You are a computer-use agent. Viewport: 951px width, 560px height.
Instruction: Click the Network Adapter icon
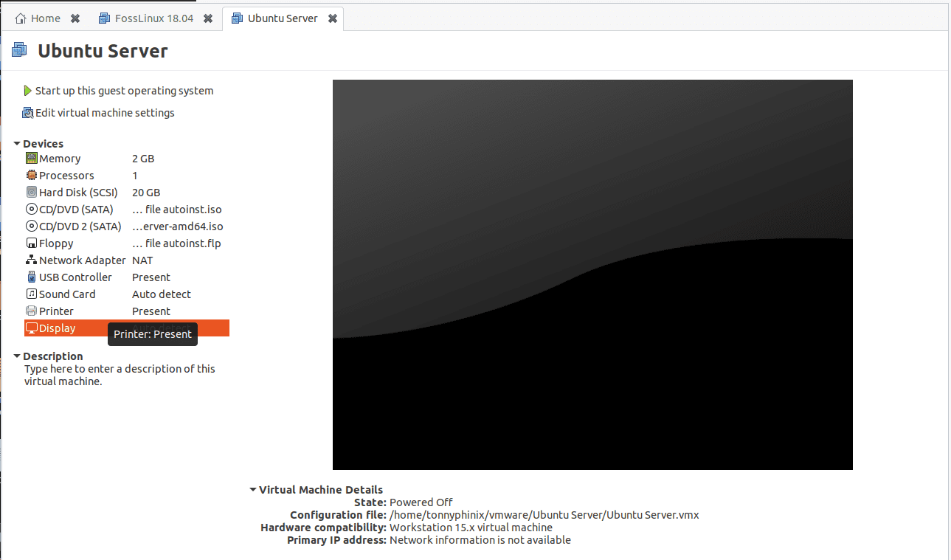pos(32,260)
